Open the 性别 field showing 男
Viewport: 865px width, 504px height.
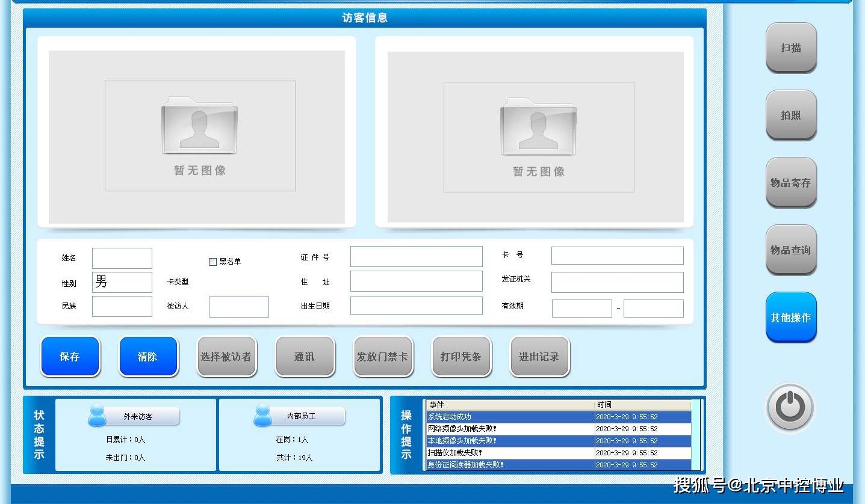pos(122,281)
